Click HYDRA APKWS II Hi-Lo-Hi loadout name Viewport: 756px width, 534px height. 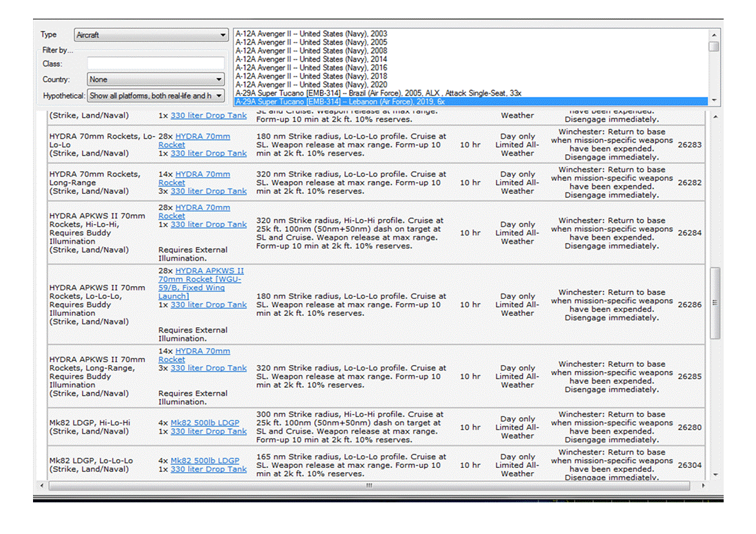97,233
